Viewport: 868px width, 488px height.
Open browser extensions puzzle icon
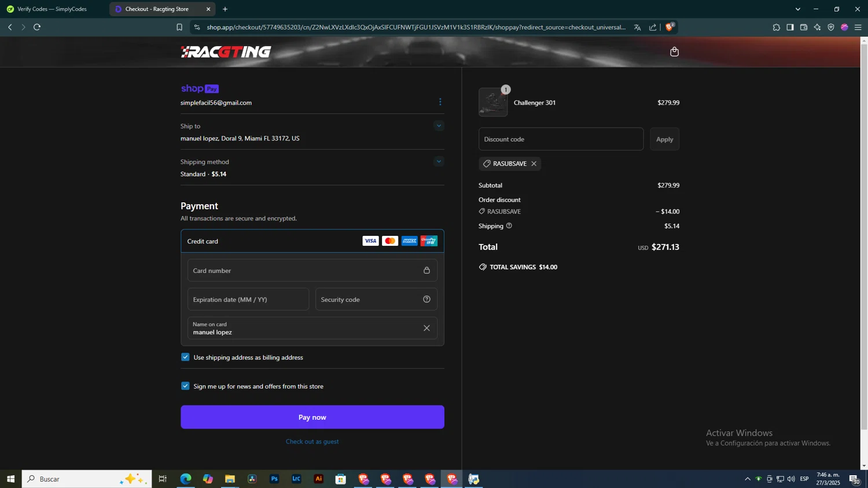click(776, 27)
